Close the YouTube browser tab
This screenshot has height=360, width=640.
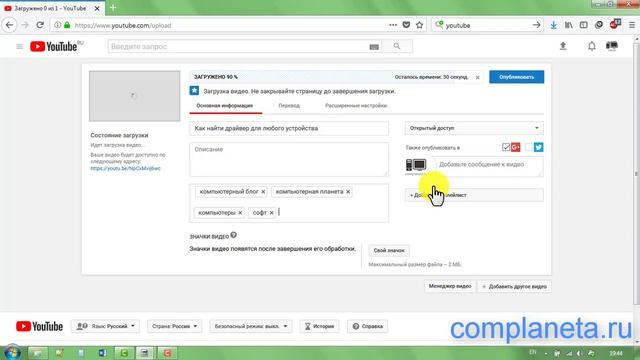pyautogui.click(x=97, y=8)
